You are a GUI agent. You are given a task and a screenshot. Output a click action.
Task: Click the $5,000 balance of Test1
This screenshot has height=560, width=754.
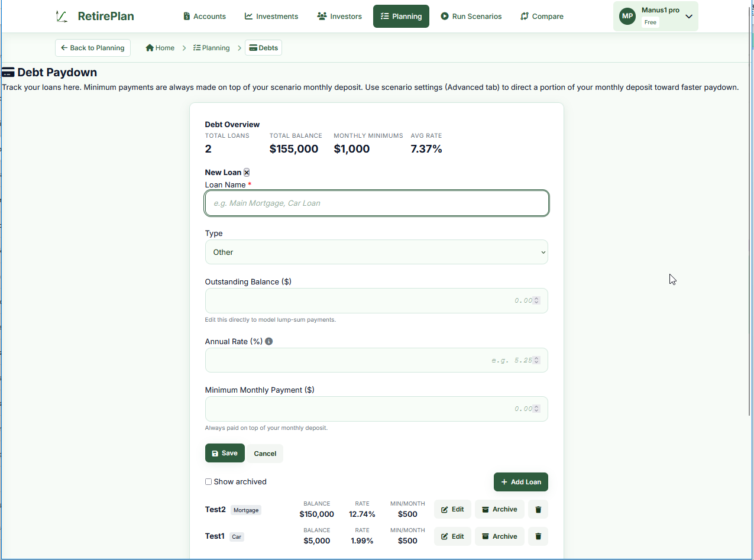pos(317,541)
